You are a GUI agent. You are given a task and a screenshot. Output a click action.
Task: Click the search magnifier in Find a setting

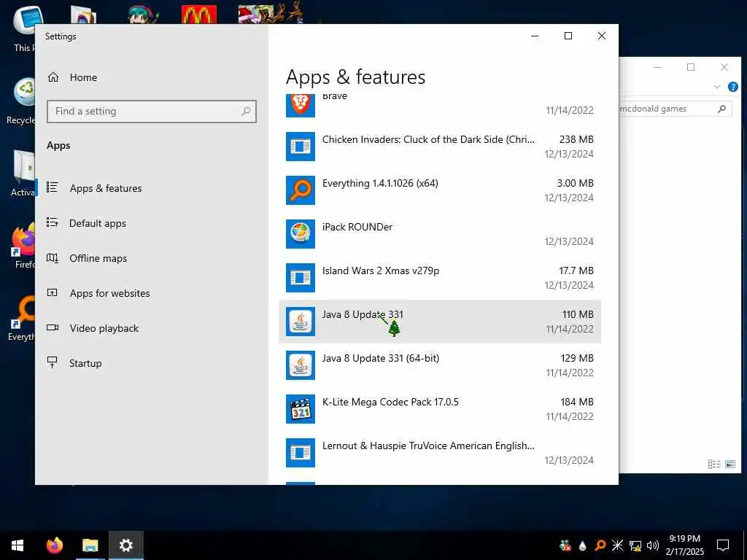tap(246, 112)
